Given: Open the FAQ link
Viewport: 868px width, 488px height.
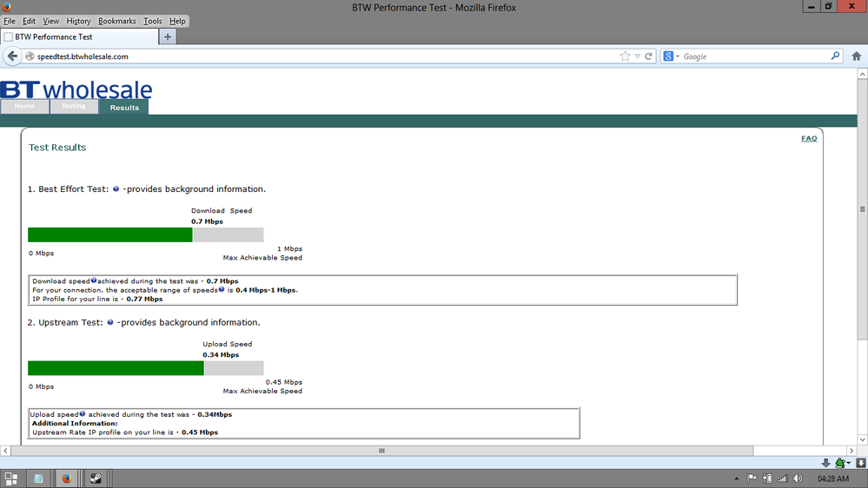Looking at the screenshot, I should 809,138.
